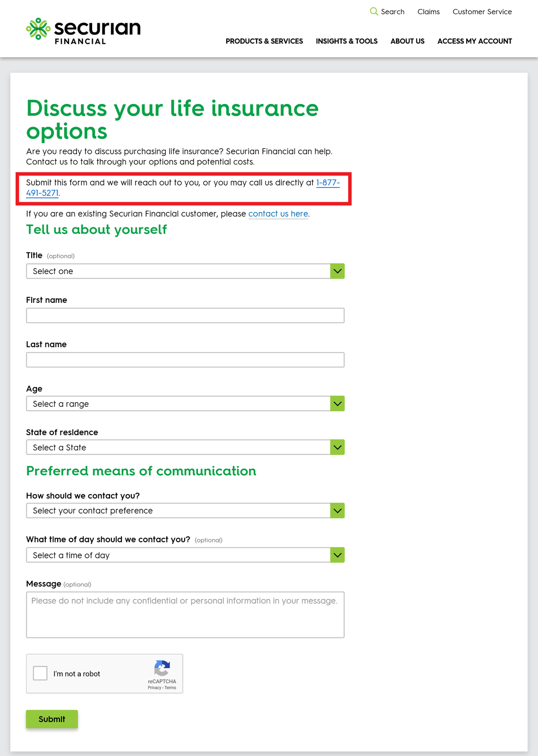
Task: Click the magnifying glass search icon
Action: 374,11
